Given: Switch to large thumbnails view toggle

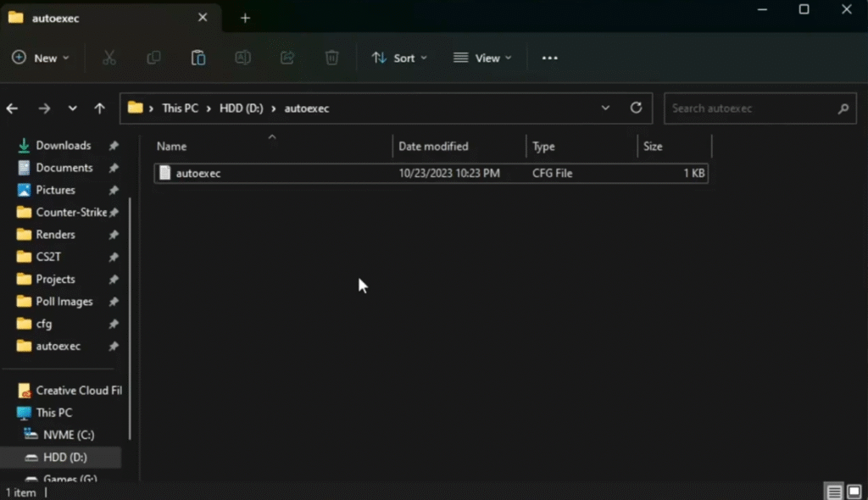Looking at the screenshot, I should tap(854, 492).
